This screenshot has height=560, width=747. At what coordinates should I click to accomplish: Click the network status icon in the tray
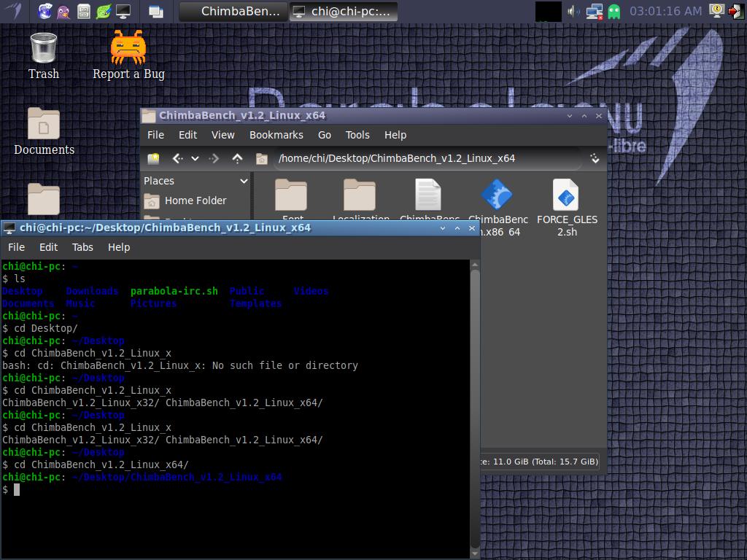coord(594,11)
